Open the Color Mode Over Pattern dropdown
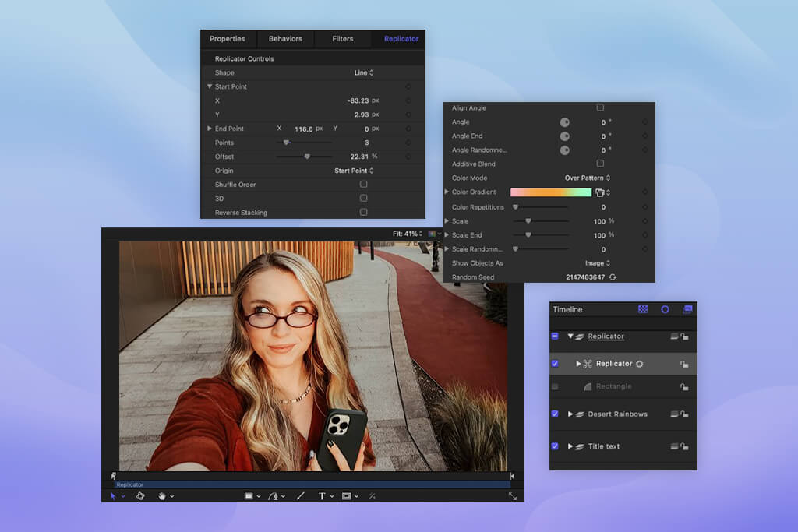798x532 pixels. (588, 178)
